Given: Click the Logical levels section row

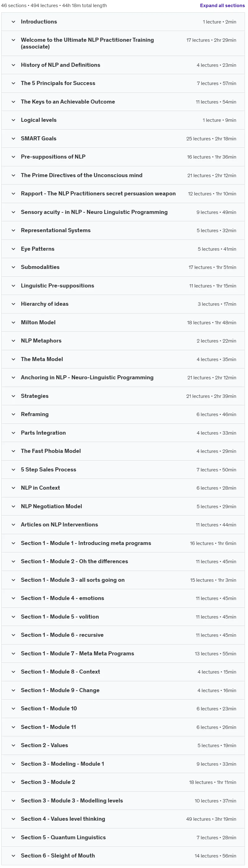Looking at the screenshot, I should pos(123,120).
